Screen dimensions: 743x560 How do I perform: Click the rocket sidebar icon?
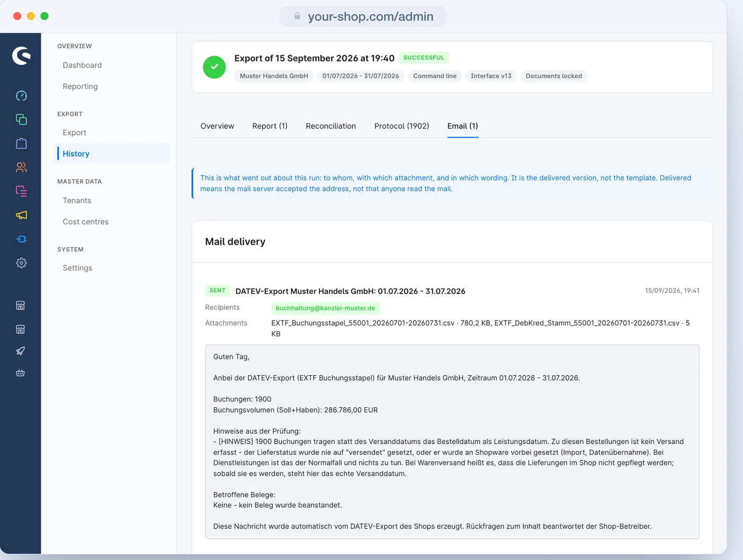(21, 351)
